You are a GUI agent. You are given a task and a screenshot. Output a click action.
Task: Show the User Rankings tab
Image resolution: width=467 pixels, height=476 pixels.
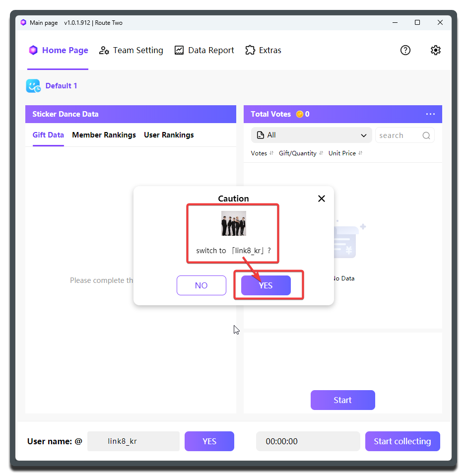tap(169, 135)
